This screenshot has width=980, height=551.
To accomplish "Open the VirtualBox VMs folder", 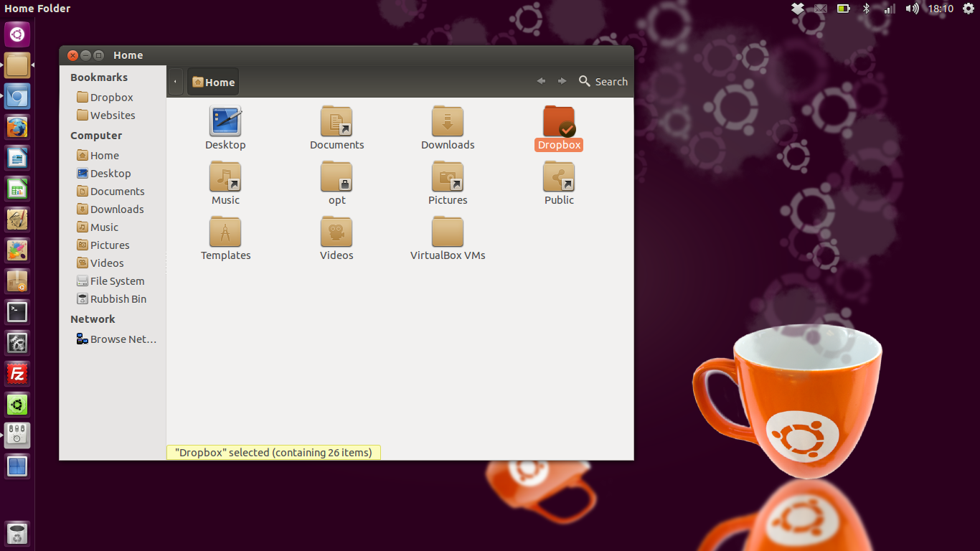I will click(x=448, y=232).
